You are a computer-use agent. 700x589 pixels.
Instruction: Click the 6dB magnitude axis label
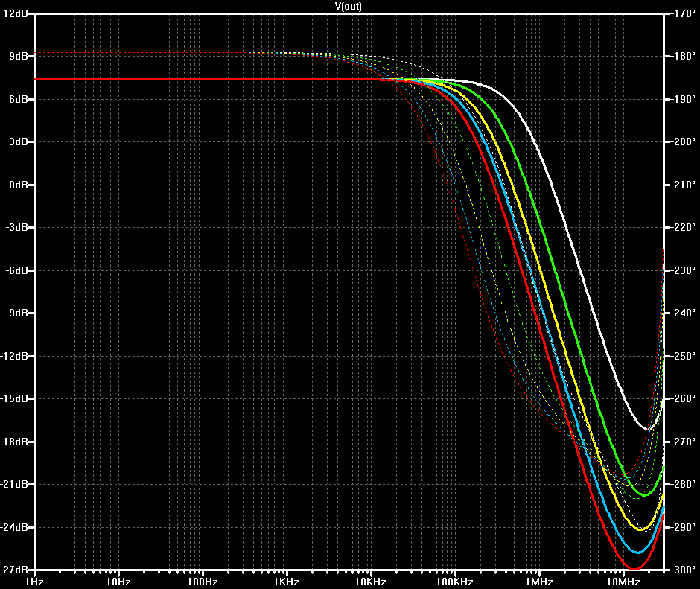point(19,99)
